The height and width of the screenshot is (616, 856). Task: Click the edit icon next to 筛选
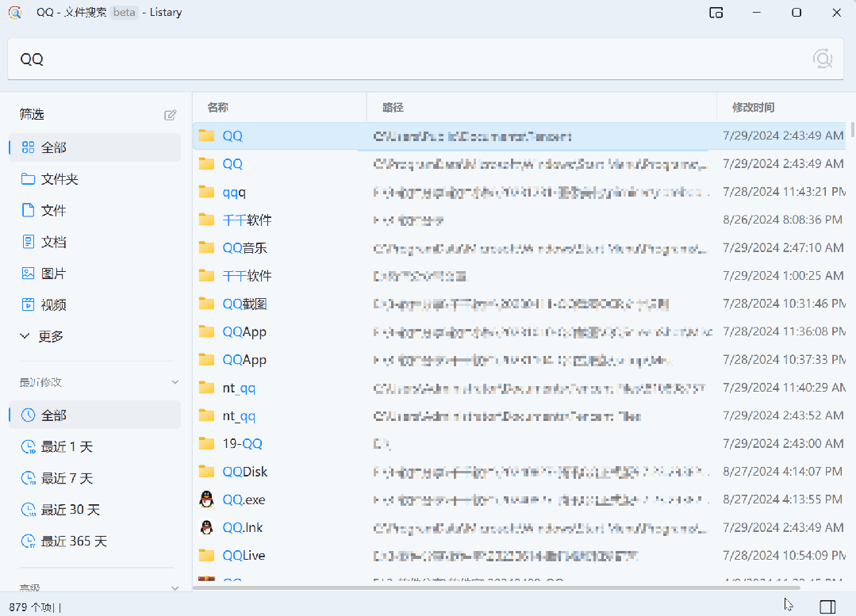point(170,114)
